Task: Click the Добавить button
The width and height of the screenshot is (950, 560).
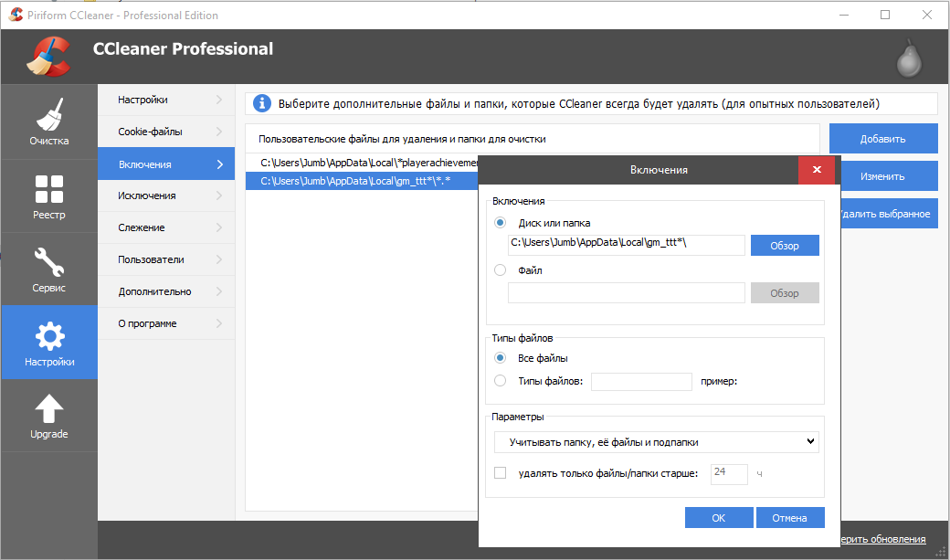Action: [883, 139]
